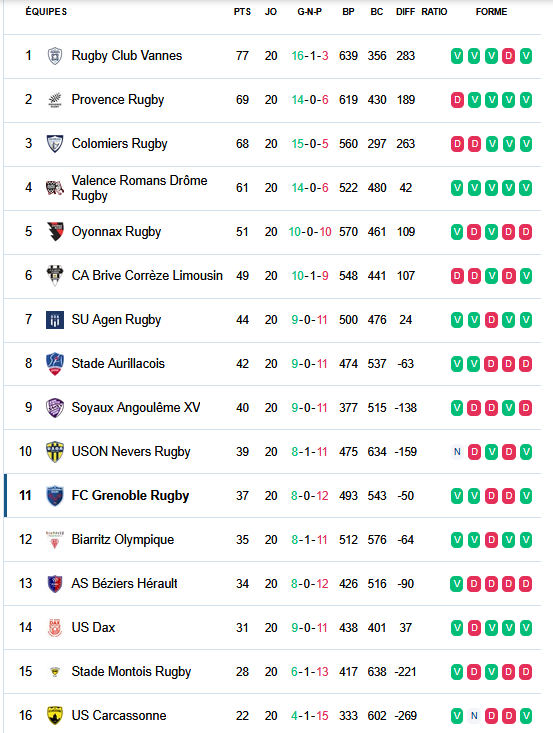
Task: Open the Biarritz Olympique team page
Action: (122, 539)
